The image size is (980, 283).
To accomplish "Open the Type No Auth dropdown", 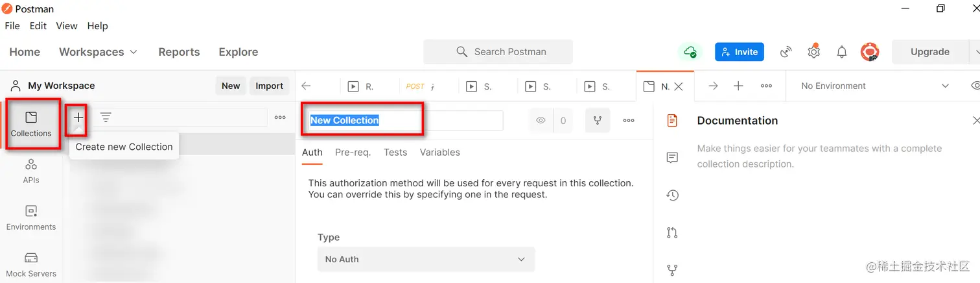I will (x=426, y=259).
